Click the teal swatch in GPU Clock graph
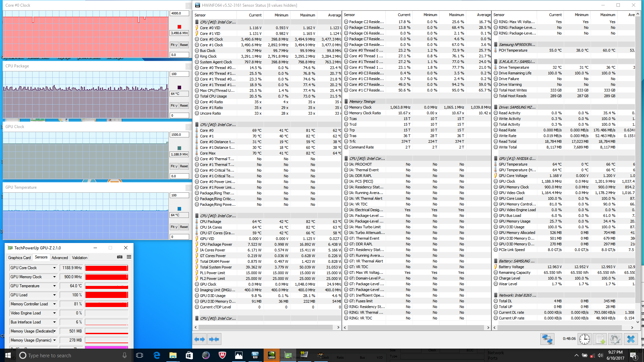644x362 pixels. tap(179, 148)
